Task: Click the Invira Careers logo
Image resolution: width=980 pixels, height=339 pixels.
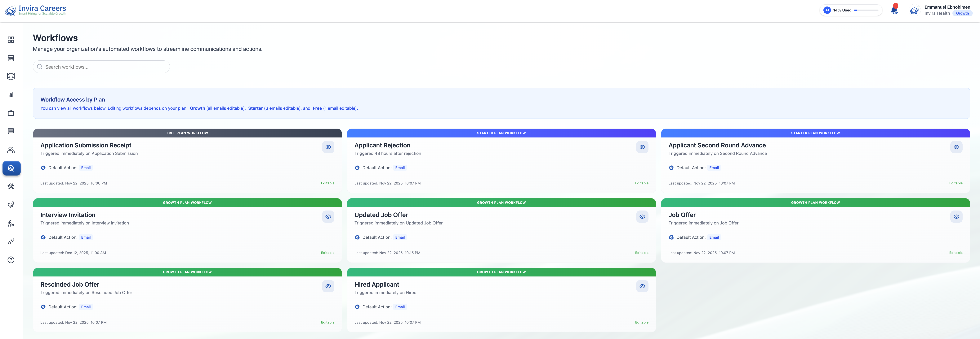Action: [x=36, y=10]
